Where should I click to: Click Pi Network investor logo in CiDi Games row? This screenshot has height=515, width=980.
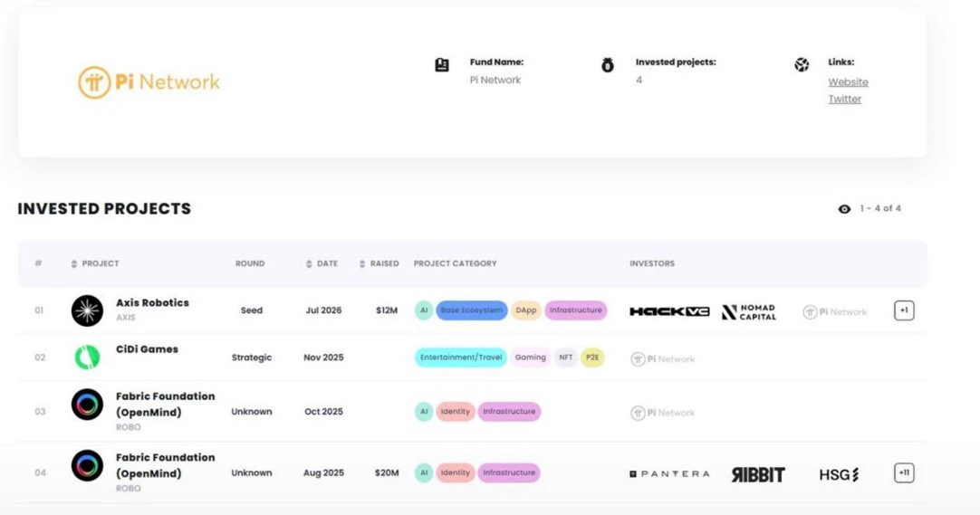[662, 359]
